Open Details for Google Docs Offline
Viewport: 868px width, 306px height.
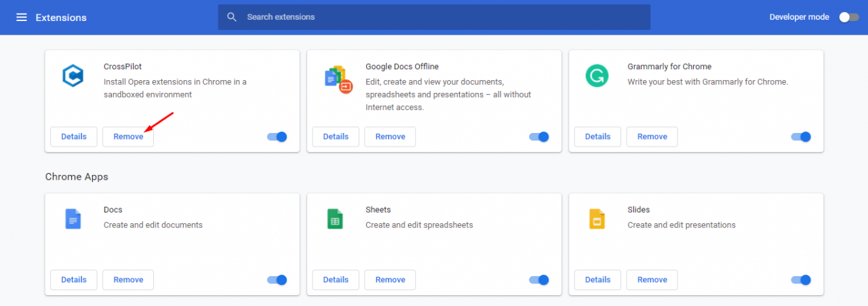click(x=336, y=137)
